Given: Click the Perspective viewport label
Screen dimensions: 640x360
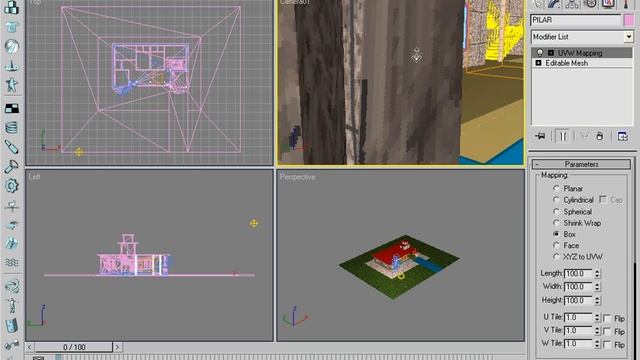Looking at the screenshot, I should pyautogui.click(x=297, y=177).
